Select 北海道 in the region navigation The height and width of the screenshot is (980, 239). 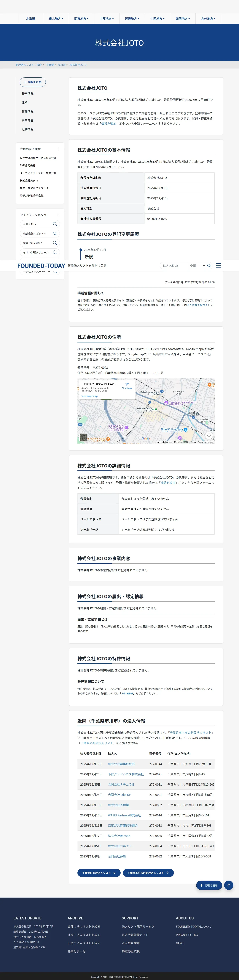coord(31,19)
